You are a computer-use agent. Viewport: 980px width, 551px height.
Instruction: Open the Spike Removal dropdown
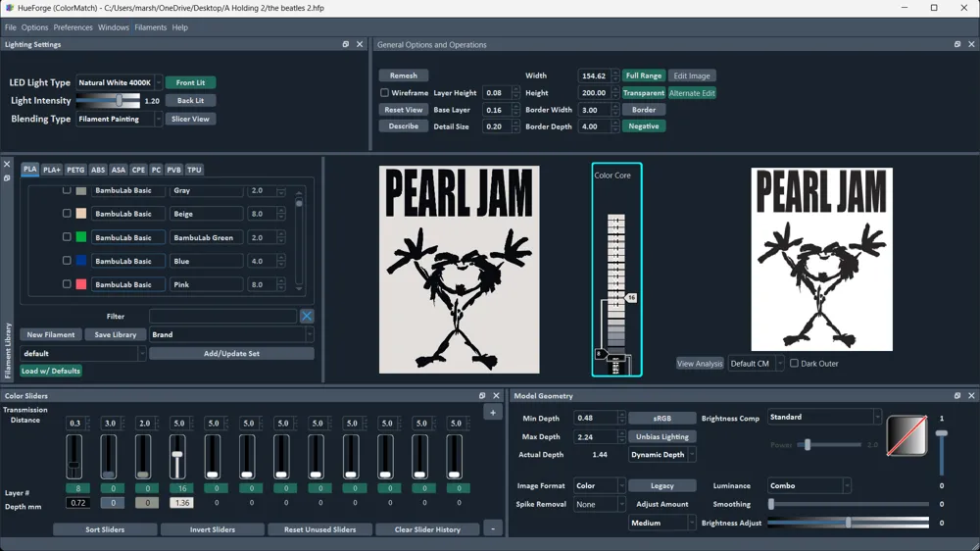599,504
